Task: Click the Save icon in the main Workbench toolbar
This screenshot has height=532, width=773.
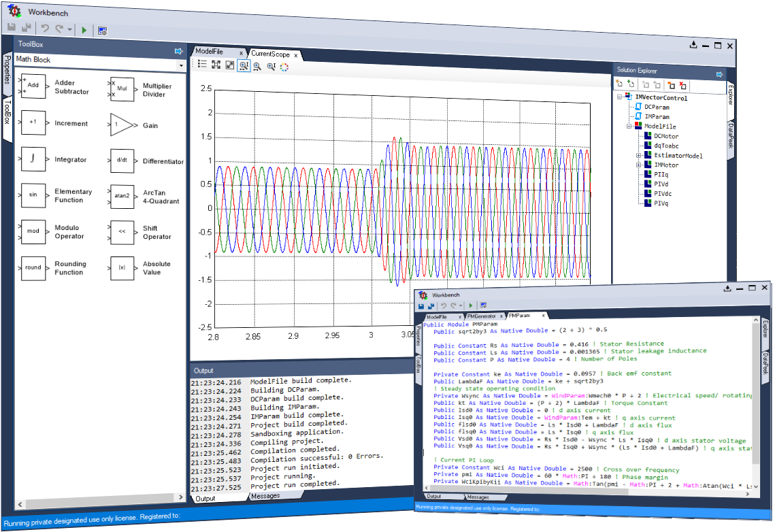Action: [12, 28]
